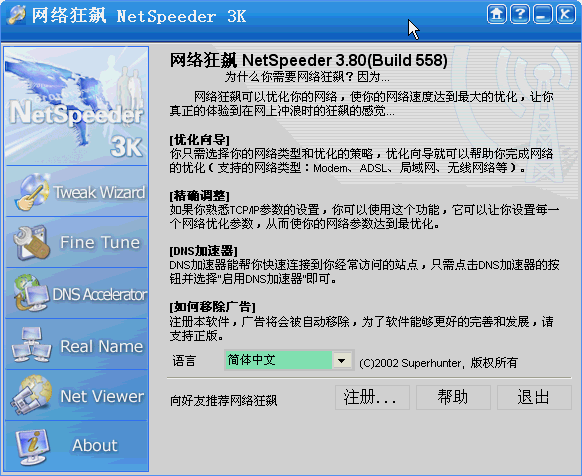The height and width of the screenshot is (476, 582).
Task: Click the Real Name networked computers icon
Action: (x=31, y=345)
